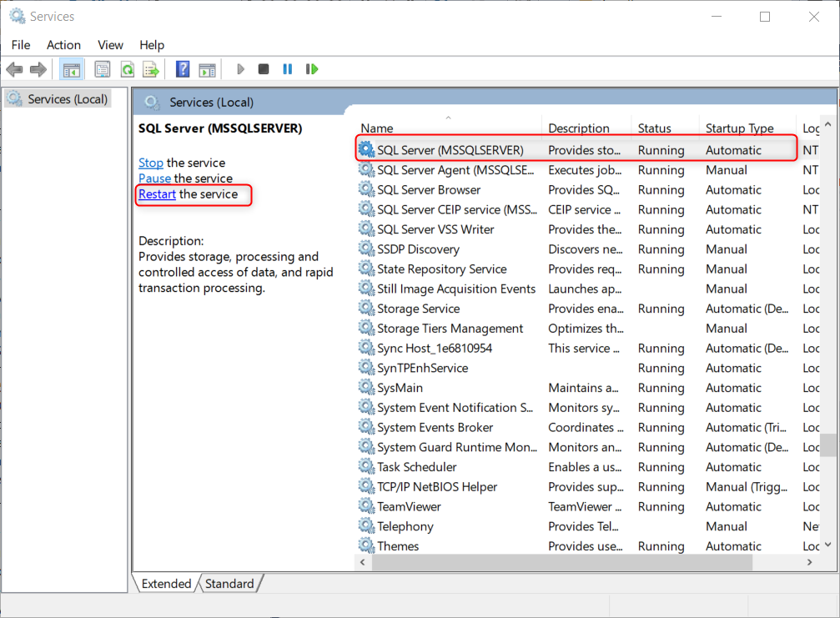The width and height of the screenshot is (840, 618).
Task: Open the View menu
Action: click(x=110, y=45)
